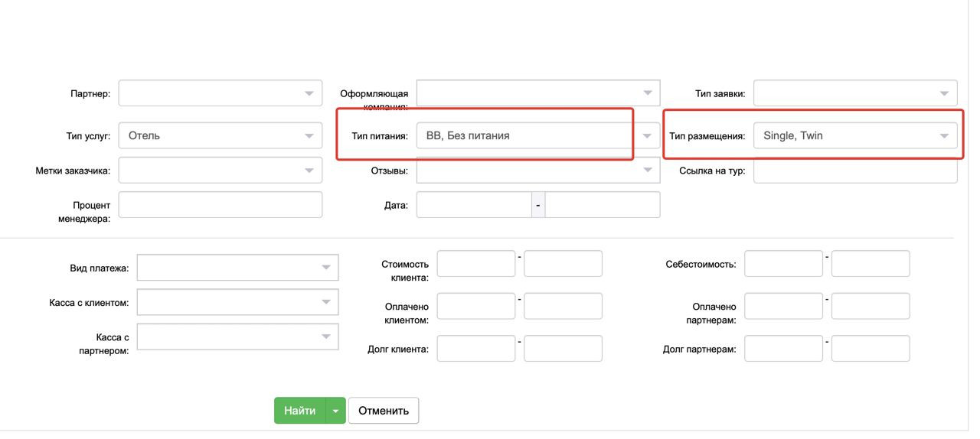Open the arrow menu beside Найти
Image resolution: width=980 pixels, height=439 pixels.
335,411
